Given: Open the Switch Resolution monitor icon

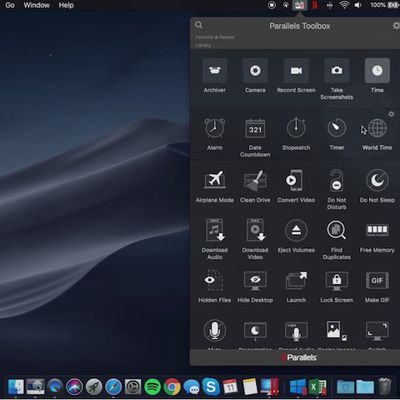Looking at the screenshot, I should [377, 331].
